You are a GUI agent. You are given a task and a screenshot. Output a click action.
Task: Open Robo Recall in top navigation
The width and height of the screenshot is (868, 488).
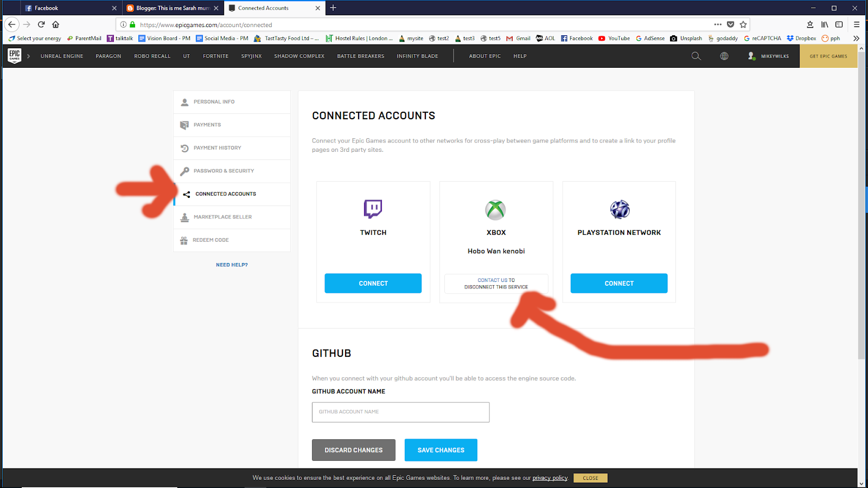pos(152,56)
